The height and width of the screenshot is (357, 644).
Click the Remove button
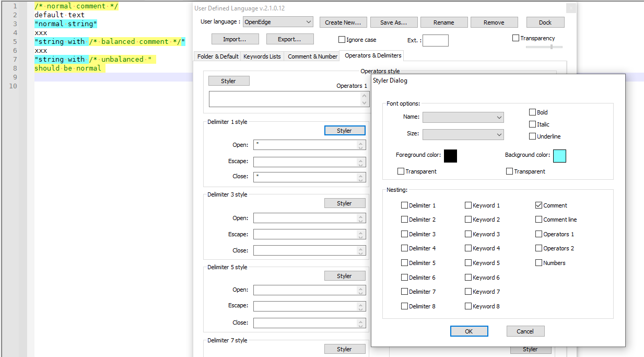(494, 22)
